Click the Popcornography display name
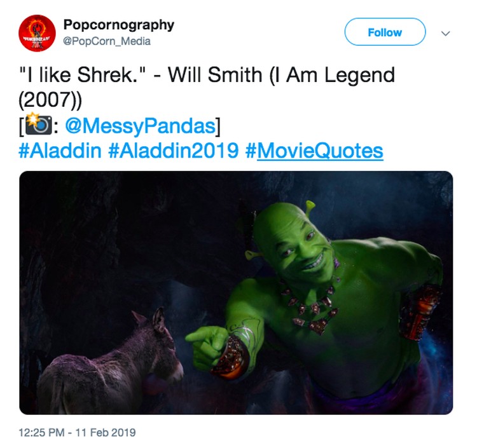This screenshot has height=448, width=477. pyautogui.click(x=119, y=25)
